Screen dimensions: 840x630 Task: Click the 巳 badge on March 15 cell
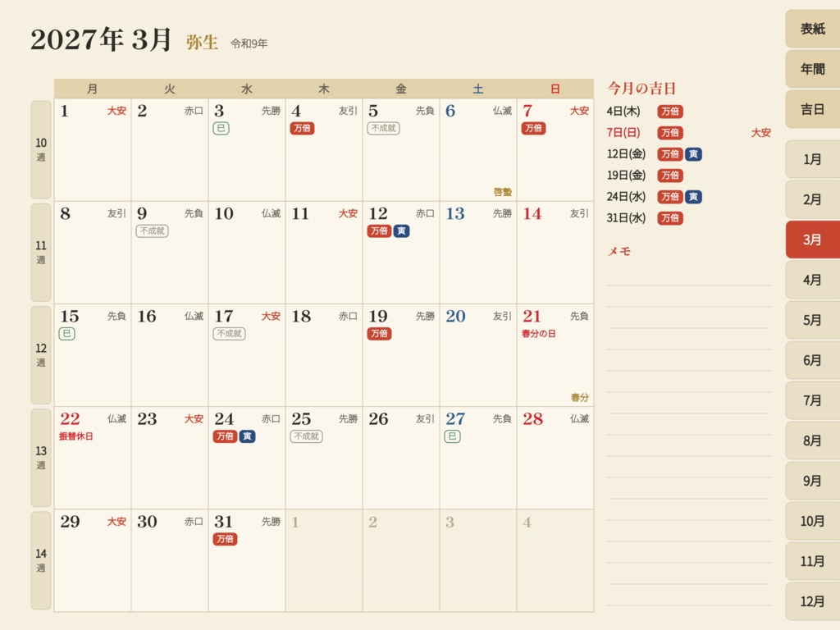click(66, 334)
